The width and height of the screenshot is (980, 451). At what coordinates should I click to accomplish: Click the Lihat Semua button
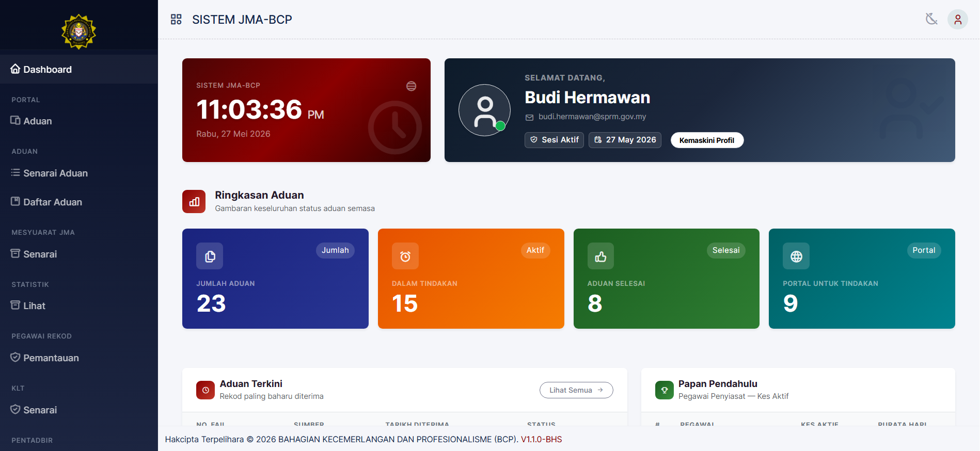576,390
